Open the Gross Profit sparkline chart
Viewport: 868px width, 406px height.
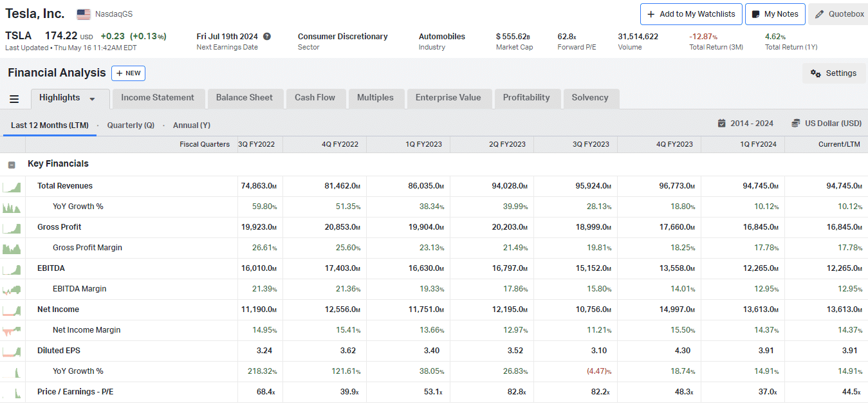pos(12,228)
